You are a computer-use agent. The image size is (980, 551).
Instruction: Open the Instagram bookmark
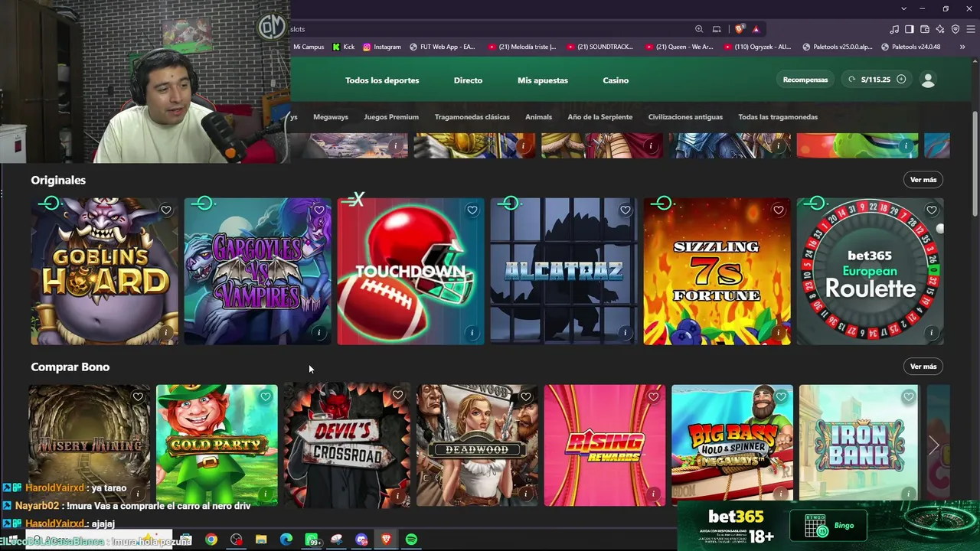click(x=382, y=47)
